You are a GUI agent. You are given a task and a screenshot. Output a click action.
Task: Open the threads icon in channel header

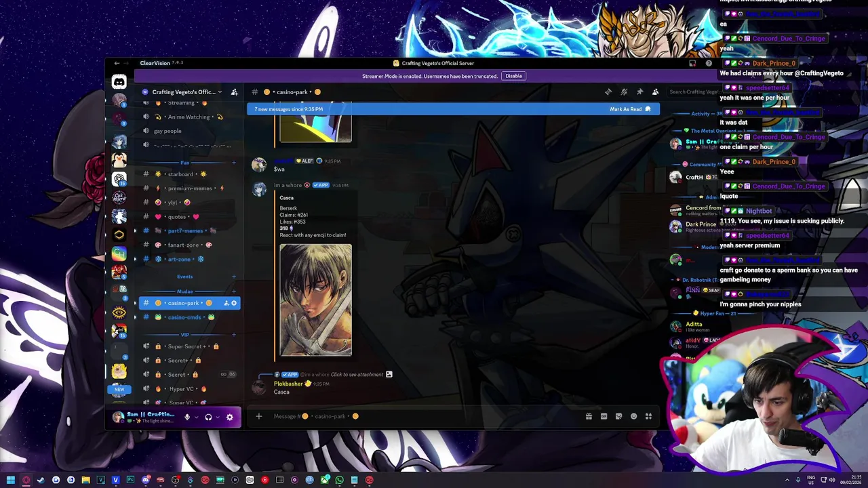[608, 92]
